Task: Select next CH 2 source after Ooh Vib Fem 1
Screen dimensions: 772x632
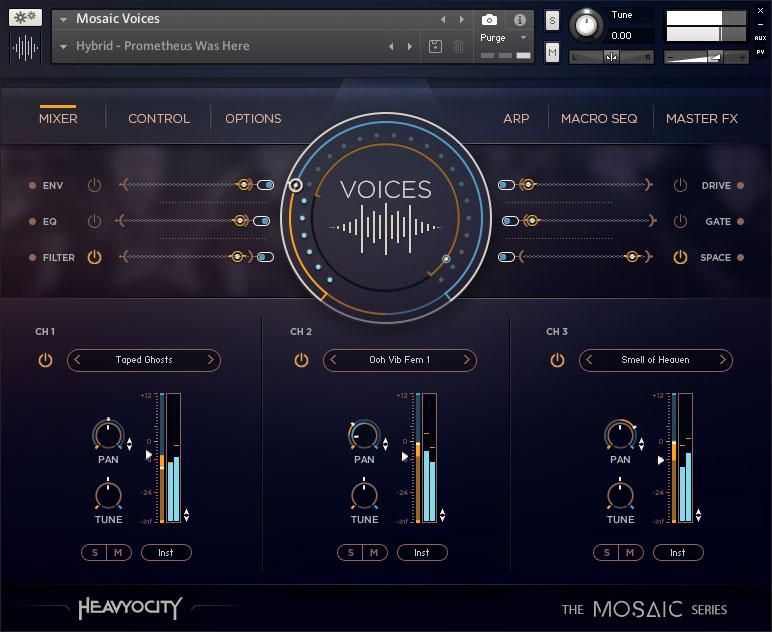Action: pos(467,360)
